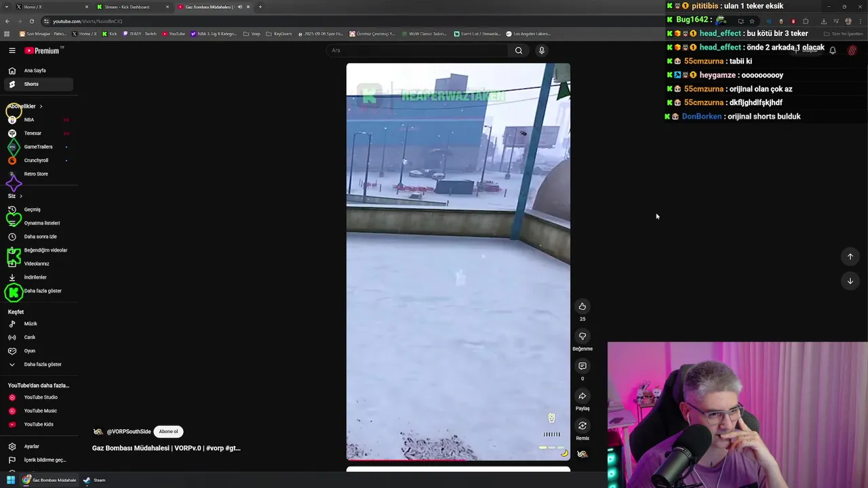The height and width of the screenshot is (488, 868).
Task: Open the browser tab search dropdown
Action: (7, 7)
